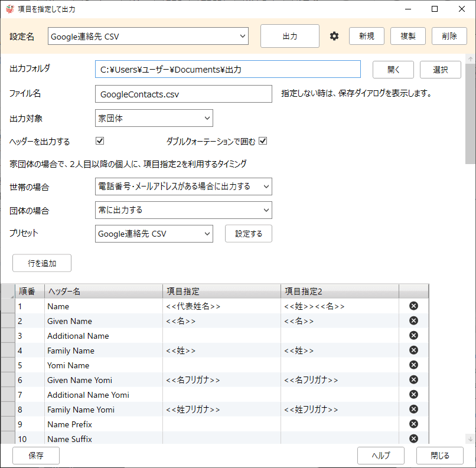Viewport: 476px width, 468px height.
Task: Remove the Given Name Yomi row
Action: coord(413,380)
